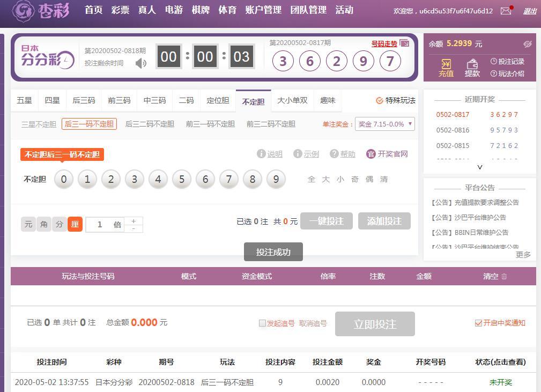Click the 取消追号 link
Image resolution: width=541 pixels, height=392 pixels.
313,323
